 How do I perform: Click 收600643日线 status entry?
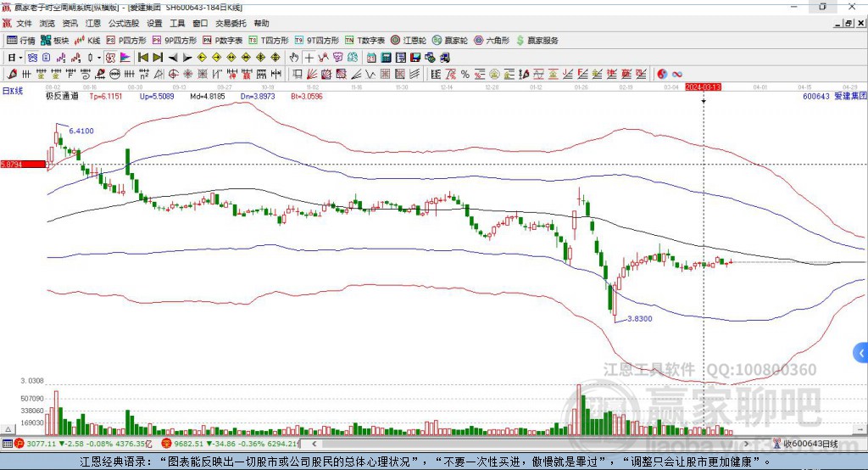point(806,444)
